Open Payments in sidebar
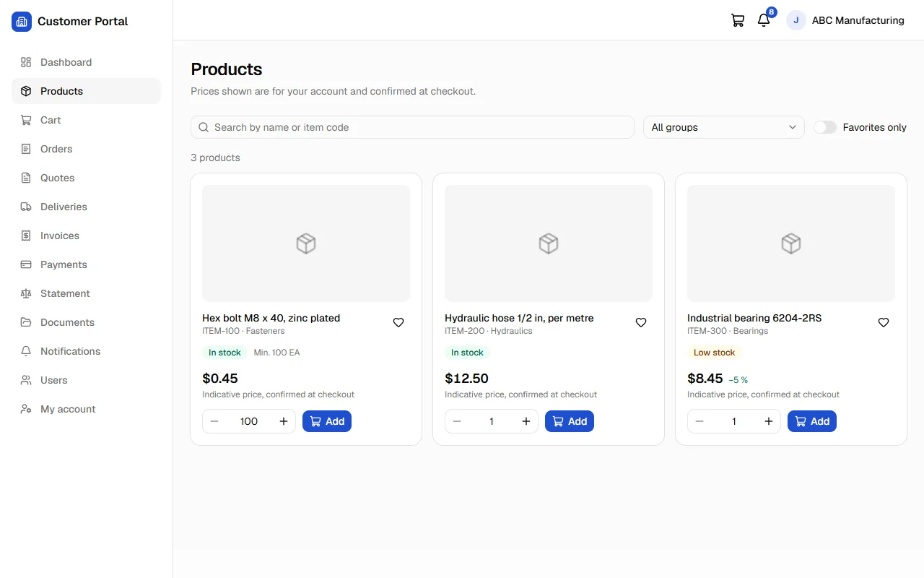Viewport: 924px width, 578px height. point(86,264)
